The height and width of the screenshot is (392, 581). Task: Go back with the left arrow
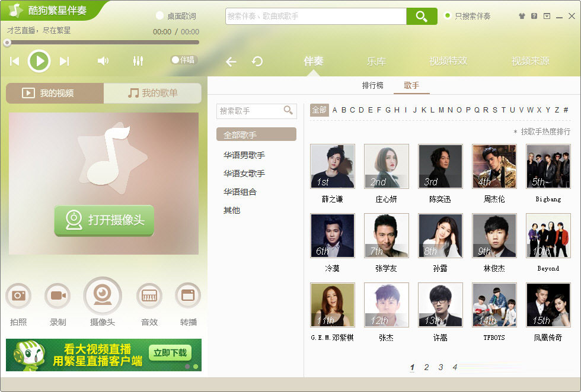(231, 62)
